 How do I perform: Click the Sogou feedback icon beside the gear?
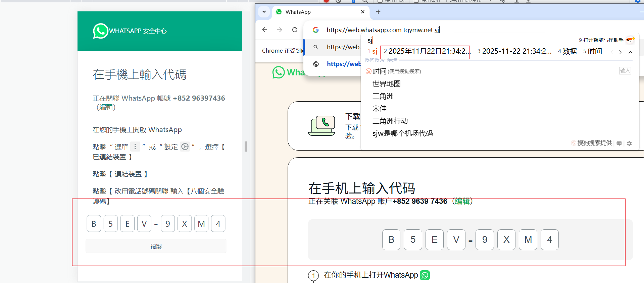point(619,144)
